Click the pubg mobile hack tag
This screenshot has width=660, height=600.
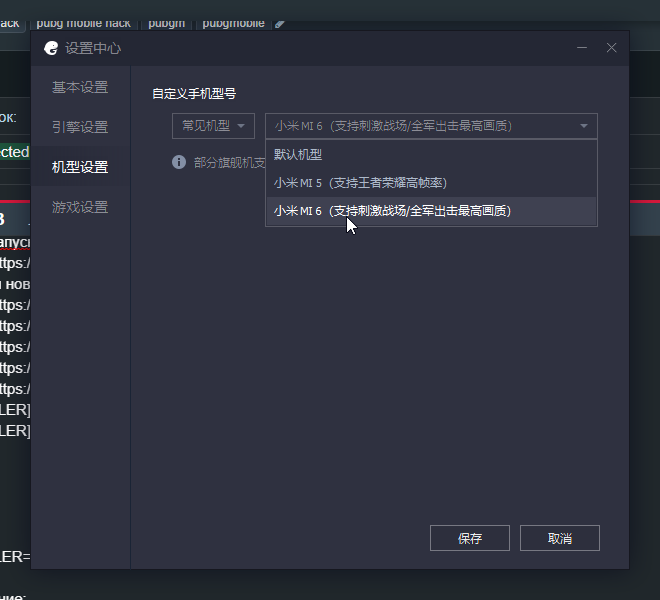[83, 24]
